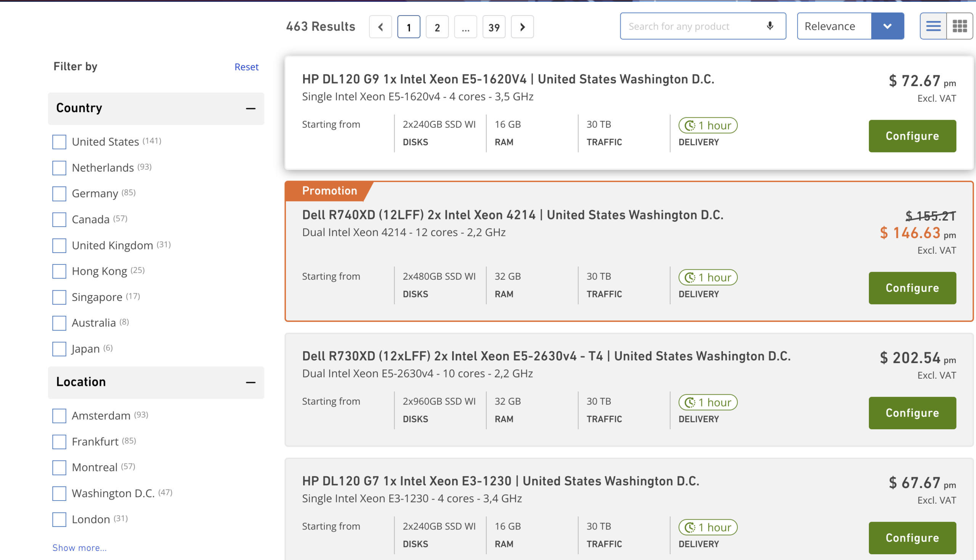
Task: Collapse the Country filter section
Action: (250, 109)
